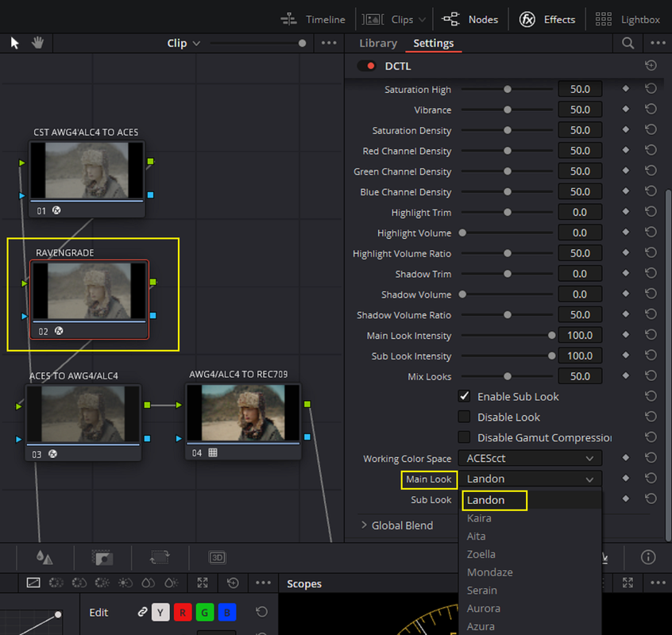Open the Sizing palette icon
This screenshot has width=672, height=635.
tap(160, 557)
